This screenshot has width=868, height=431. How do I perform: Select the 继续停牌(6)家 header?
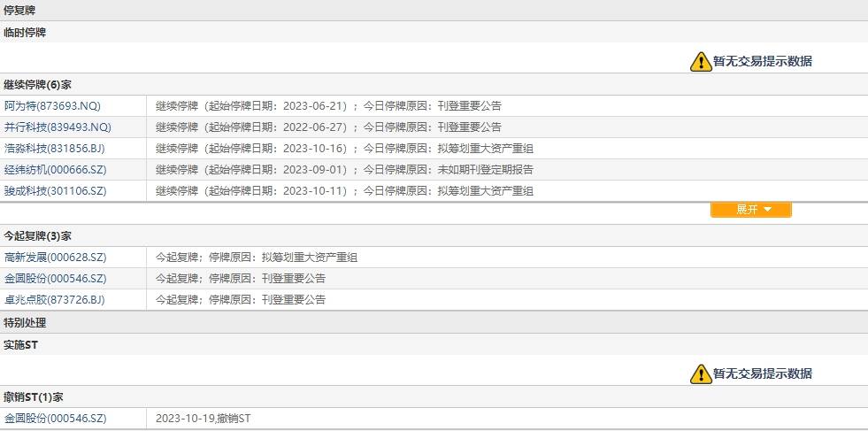click(38, 85)
